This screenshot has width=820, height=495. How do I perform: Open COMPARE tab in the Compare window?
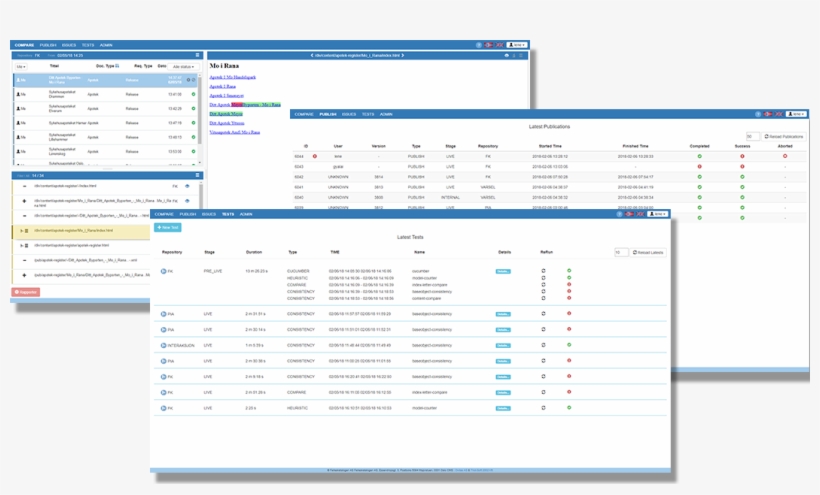[24, 45]
